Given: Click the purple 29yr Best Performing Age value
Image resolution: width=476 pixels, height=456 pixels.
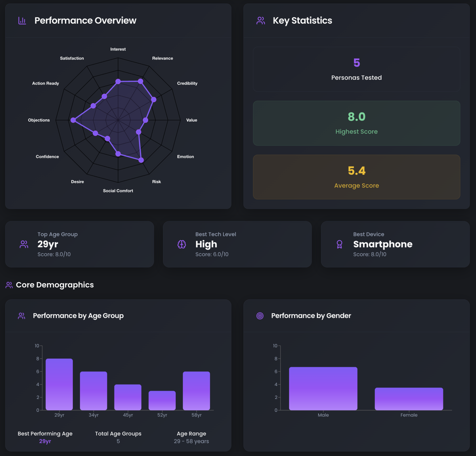Looking at the screenshot, I should click(x=45, y=441).
